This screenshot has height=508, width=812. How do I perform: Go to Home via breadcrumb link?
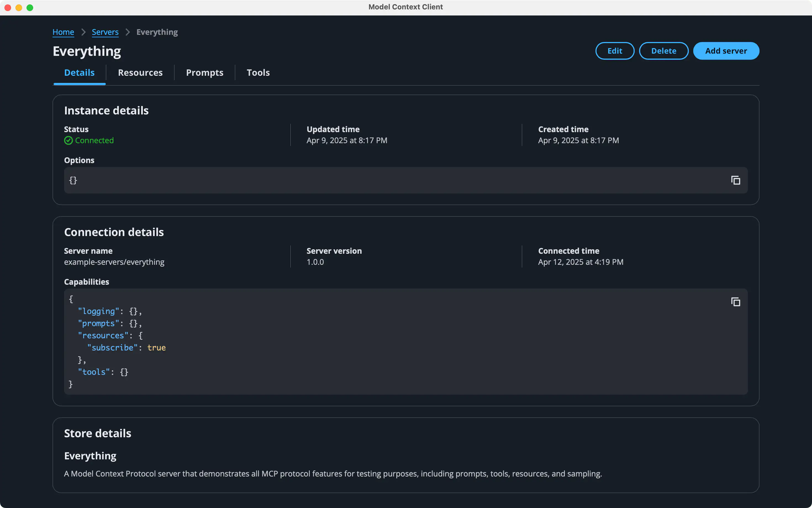(x=63, y=32)
